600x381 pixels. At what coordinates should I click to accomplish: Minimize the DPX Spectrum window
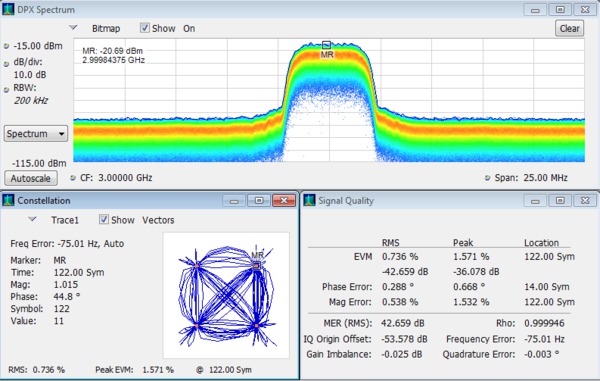535,10
